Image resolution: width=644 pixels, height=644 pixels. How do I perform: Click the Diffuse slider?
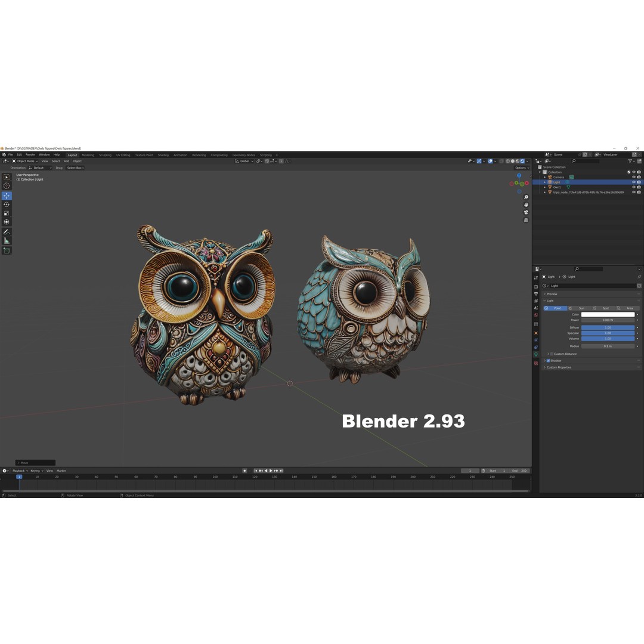(608, 327)
